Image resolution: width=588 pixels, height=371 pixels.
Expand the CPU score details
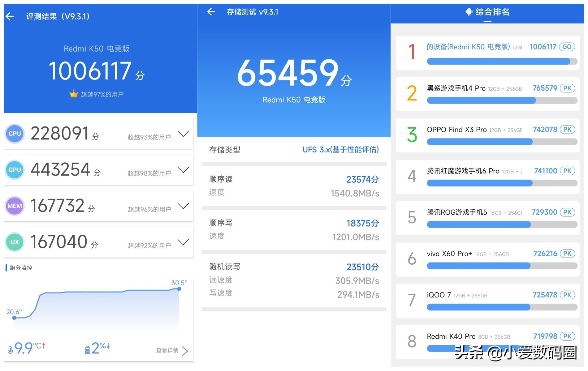coord(183,134)
